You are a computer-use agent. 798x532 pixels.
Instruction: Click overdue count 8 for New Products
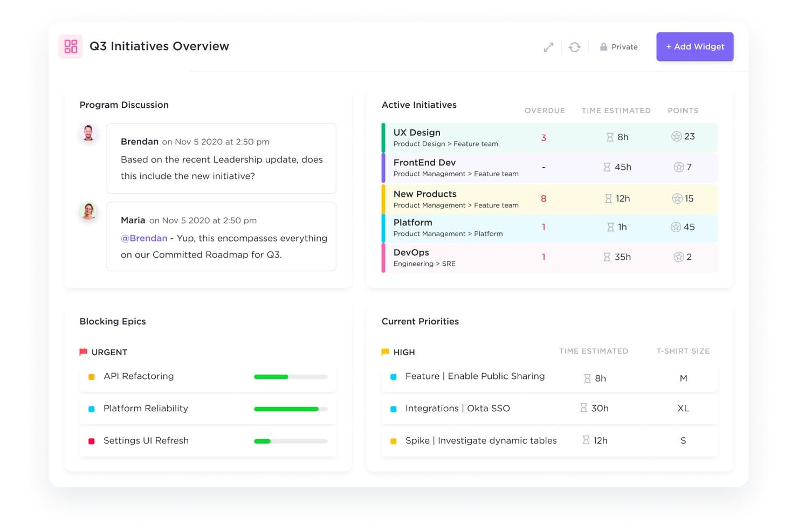coord(544,199)
